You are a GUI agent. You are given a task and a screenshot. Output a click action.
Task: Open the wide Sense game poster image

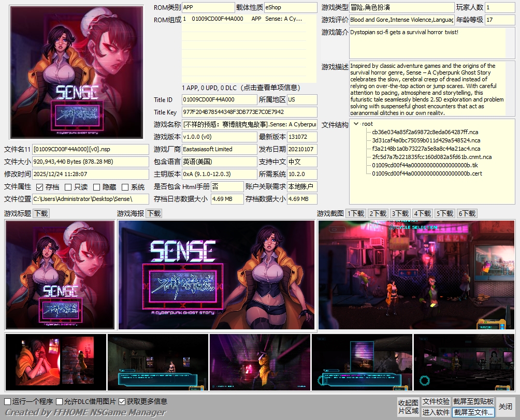216,274
